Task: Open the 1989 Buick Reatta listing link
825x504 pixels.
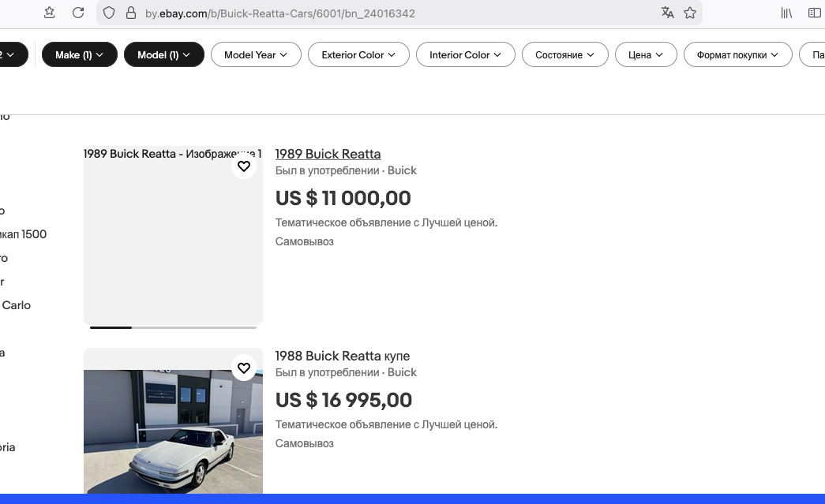Action: click(328, 154)
